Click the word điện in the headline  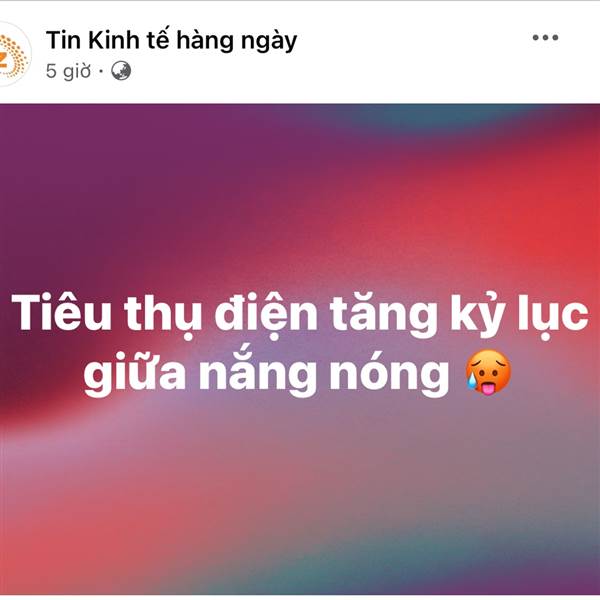tap(266, 315)
